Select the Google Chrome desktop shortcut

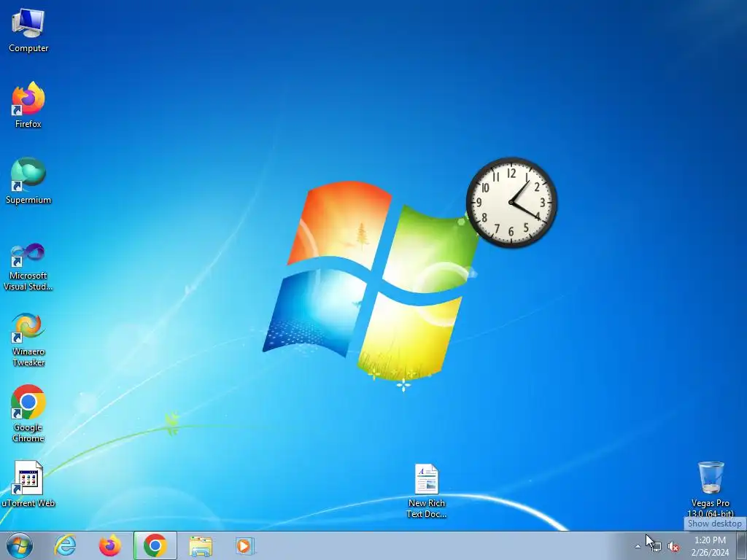[28, 413]
